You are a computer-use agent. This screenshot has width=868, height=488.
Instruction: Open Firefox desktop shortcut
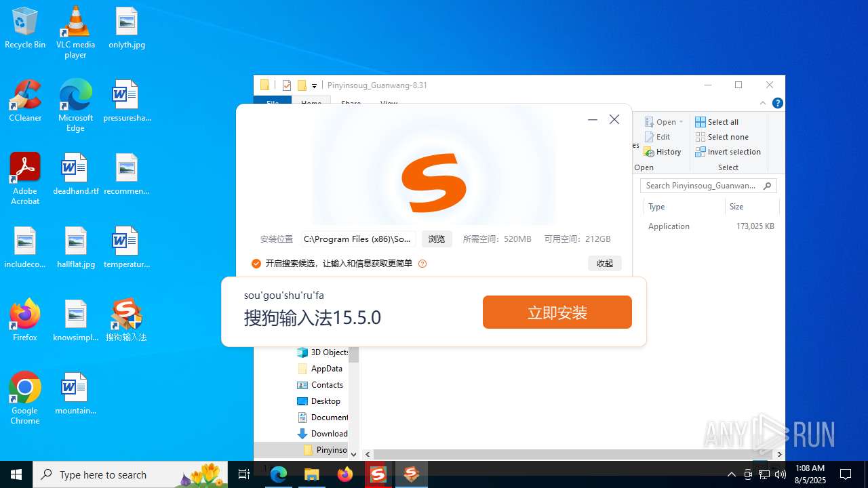(25, 321)
